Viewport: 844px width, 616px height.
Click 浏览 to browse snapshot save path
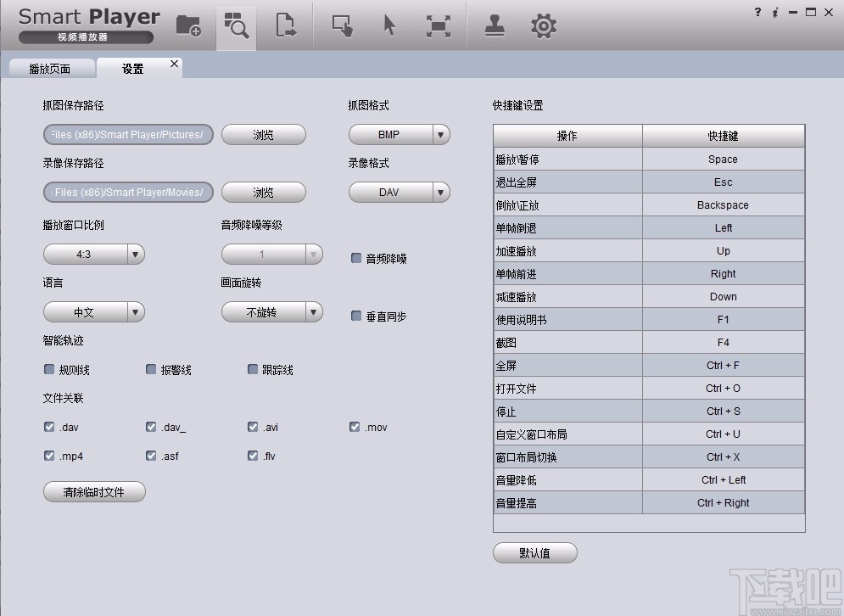coord(263,134)
